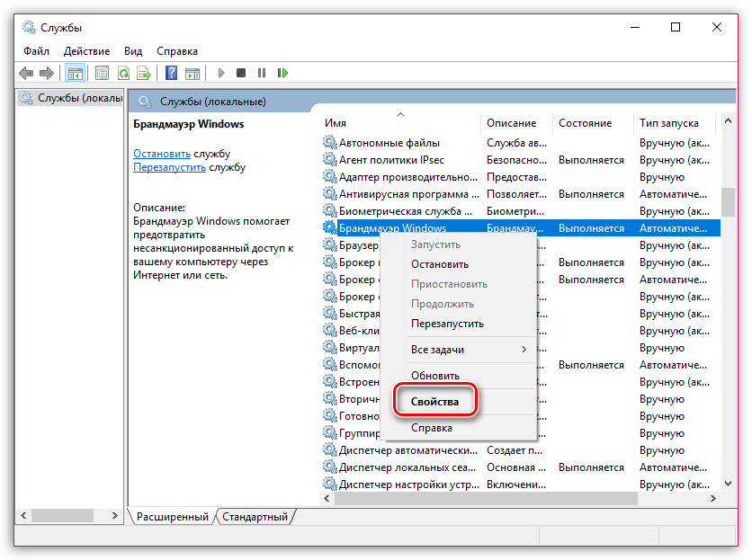Click vertical scrollbar down arrow
The width and height of the screenshot is (752, 560).
(x=728, y=484)
